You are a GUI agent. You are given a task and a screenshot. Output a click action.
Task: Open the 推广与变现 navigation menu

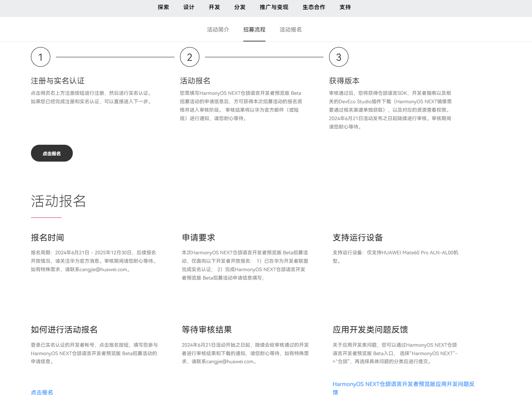[x=274, y=7]
